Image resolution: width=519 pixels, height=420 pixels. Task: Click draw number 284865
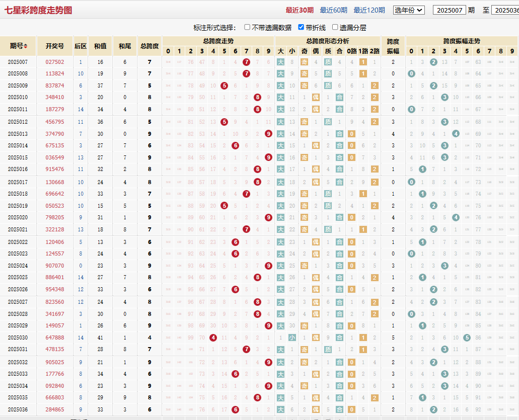[54, 409]
